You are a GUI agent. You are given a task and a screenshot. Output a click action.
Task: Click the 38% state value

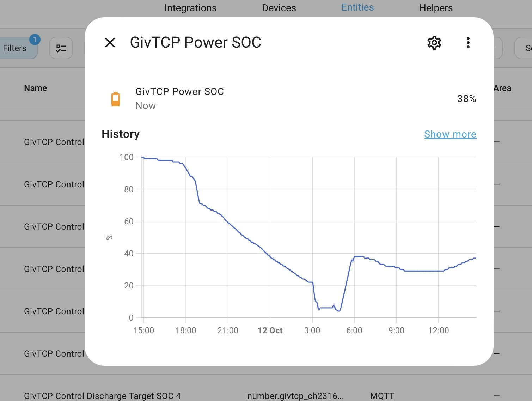[x=466, y=99]
